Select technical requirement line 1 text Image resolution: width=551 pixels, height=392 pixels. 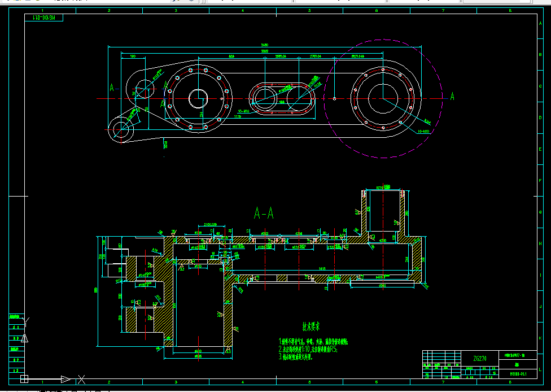coord(313,341)
